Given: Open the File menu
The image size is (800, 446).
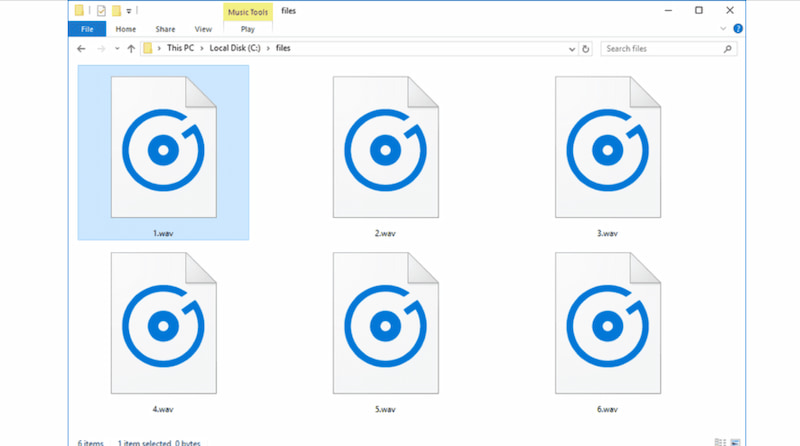Looking at the screenshot, I should [86, 29].
